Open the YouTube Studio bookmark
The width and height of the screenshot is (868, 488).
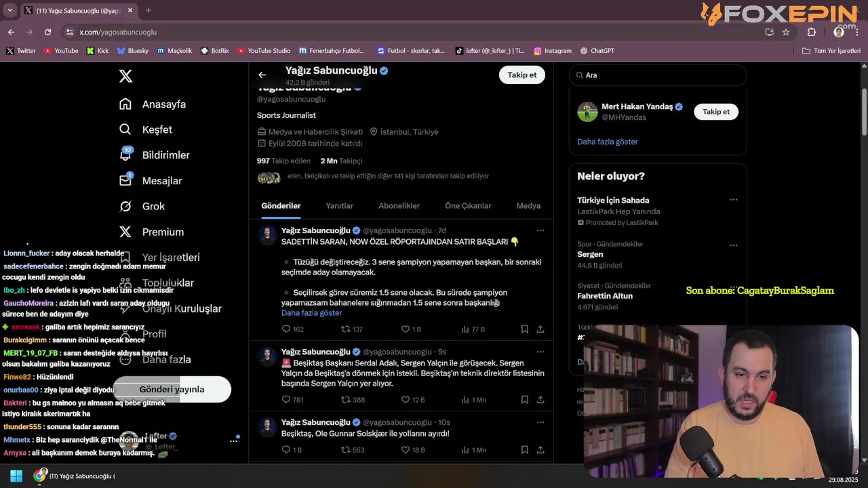pyautogui.click(x=264, y=51)
